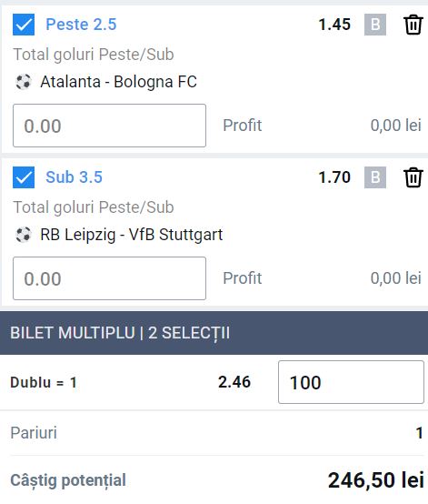Screen dimensions: 428x504
Task: Click the football icon beside RB Leipzig - VfB Stuttgart
Action: 24,235
